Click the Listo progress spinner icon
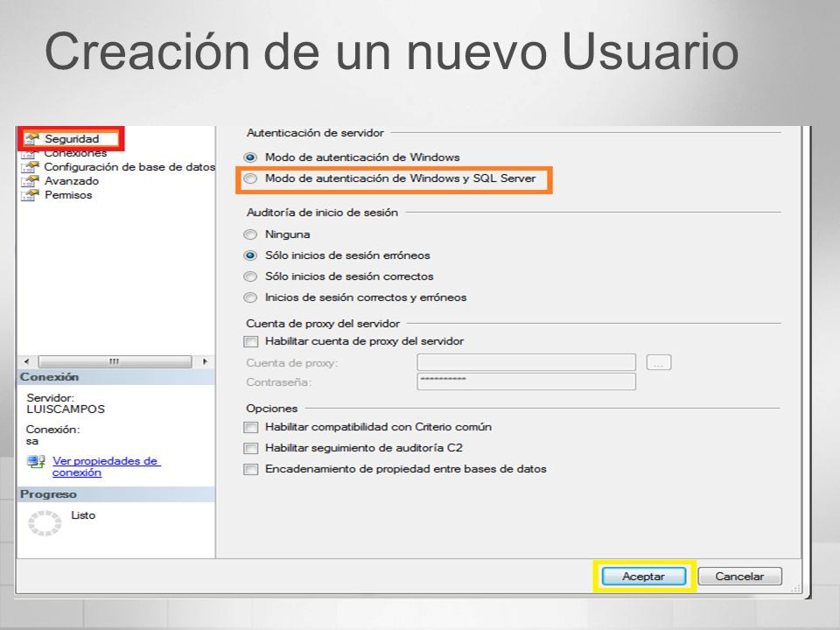 click(x=45, y=523)
